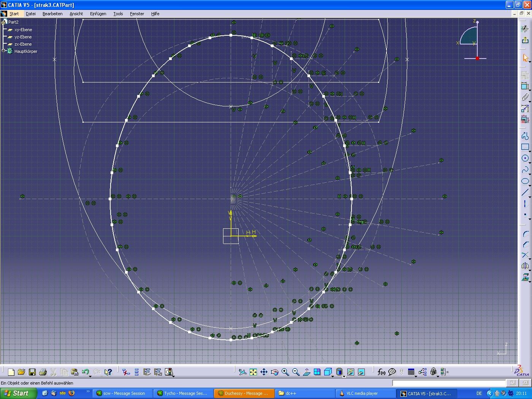
Task: Click the Animate Constraint icon
Action: (525, 108)
